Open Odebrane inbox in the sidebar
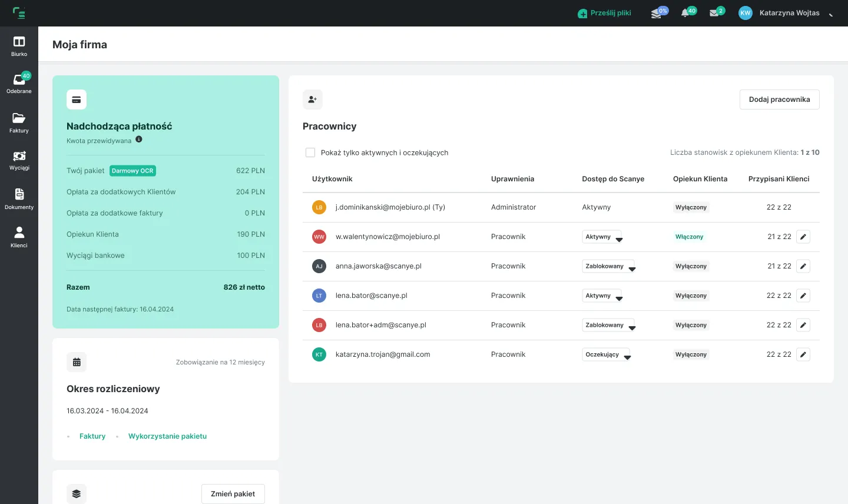The height and width of the screenshot is (504, 848). coord(19,84)
